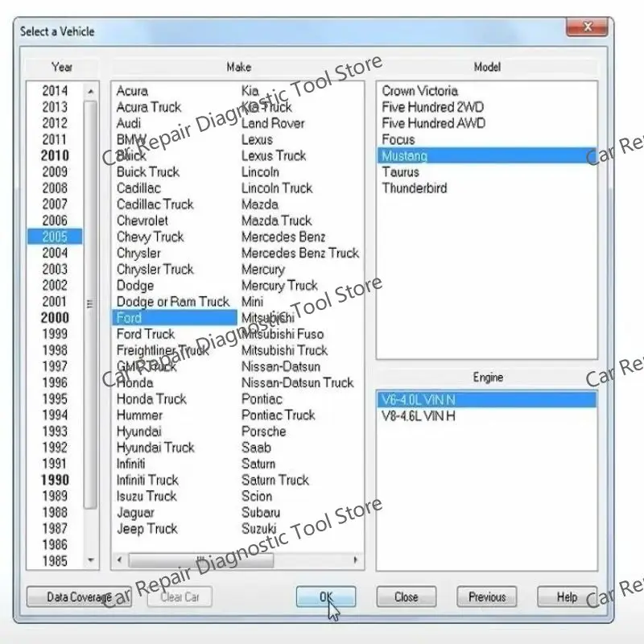Select Jaguar make

coord(135,512)
